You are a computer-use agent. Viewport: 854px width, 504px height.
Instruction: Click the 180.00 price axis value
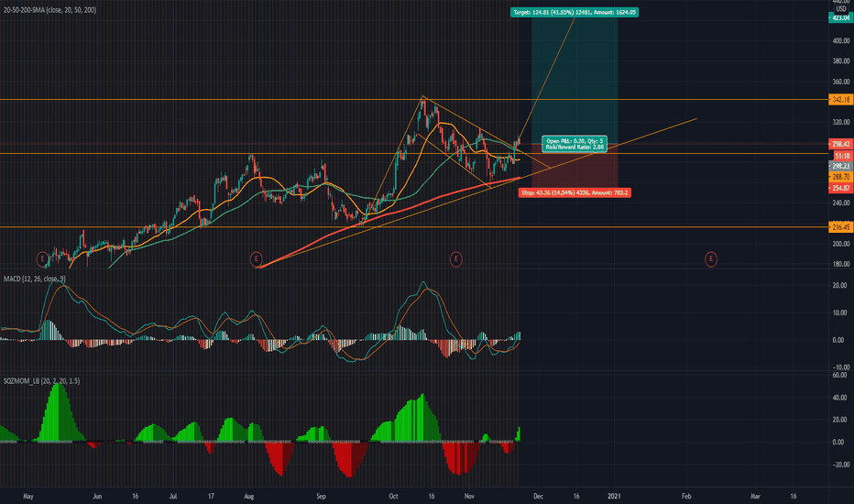pos(841,264)
